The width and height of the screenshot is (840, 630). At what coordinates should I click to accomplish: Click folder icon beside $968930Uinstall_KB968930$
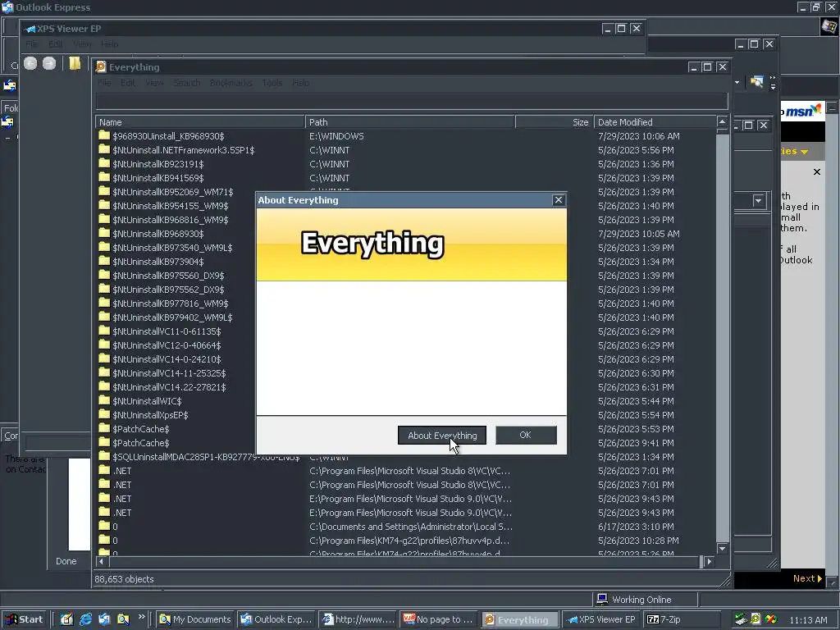coord(104,136)
